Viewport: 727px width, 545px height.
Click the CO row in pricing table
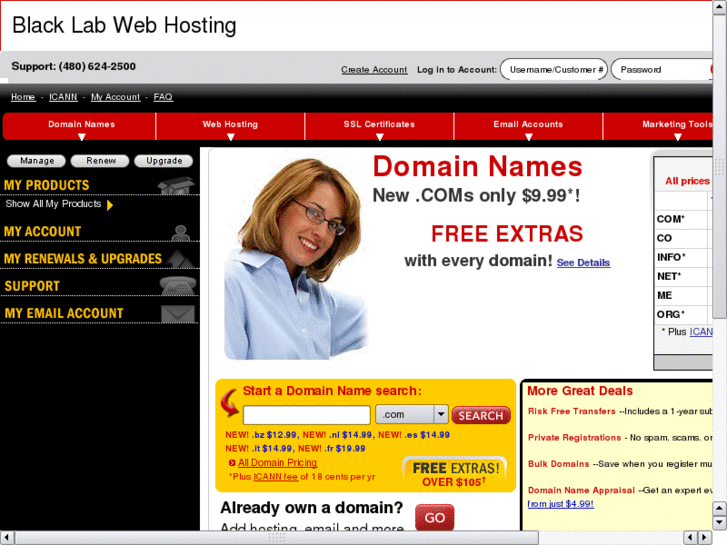(x=684, y=238)
